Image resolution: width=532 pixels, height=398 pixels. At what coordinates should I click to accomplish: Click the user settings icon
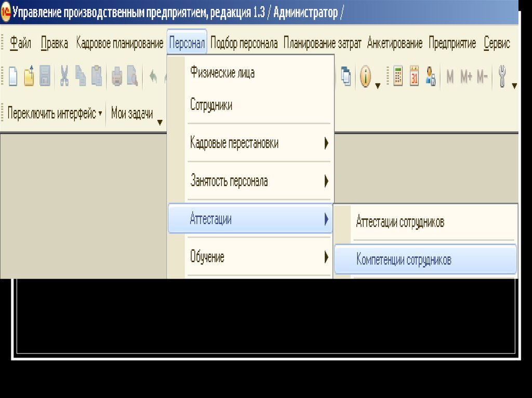[x=431, y=76]
